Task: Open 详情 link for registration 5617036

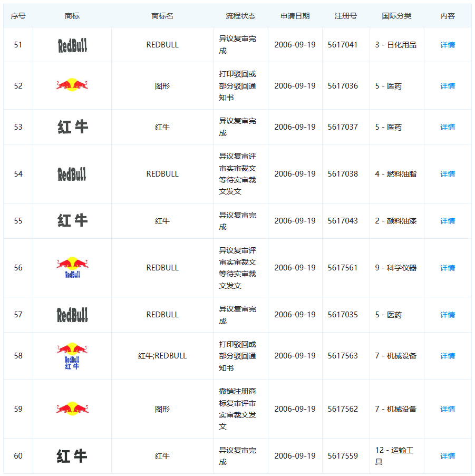Action: (x=447, y=86)
